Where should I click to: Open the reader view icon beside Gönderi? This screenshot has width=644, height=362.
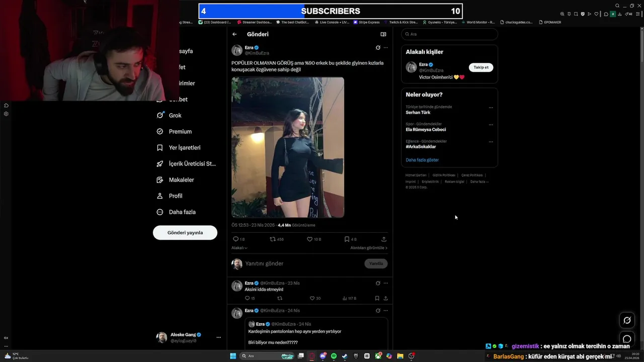pyautogui.click(x=383, y=34)
